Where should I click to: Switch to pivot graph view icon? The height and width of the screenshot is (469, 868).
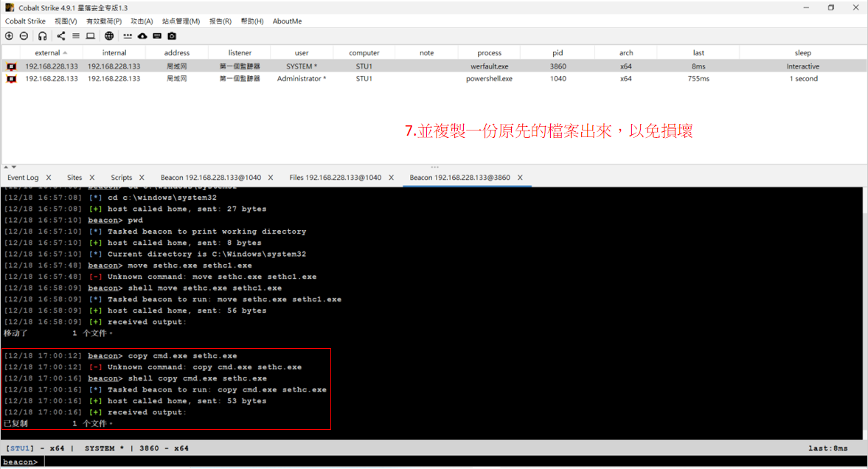61,36
